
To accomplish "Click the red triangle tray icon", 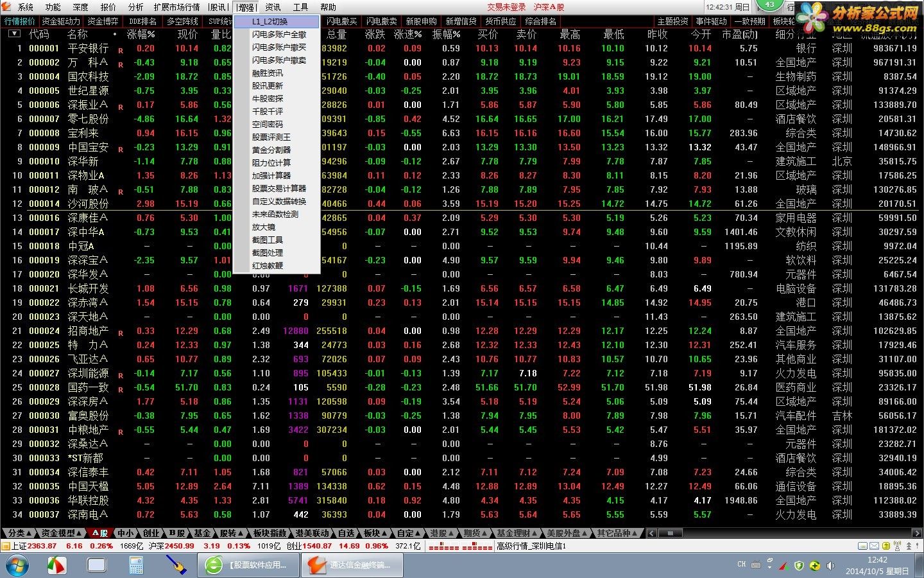I will coord(783,566).
